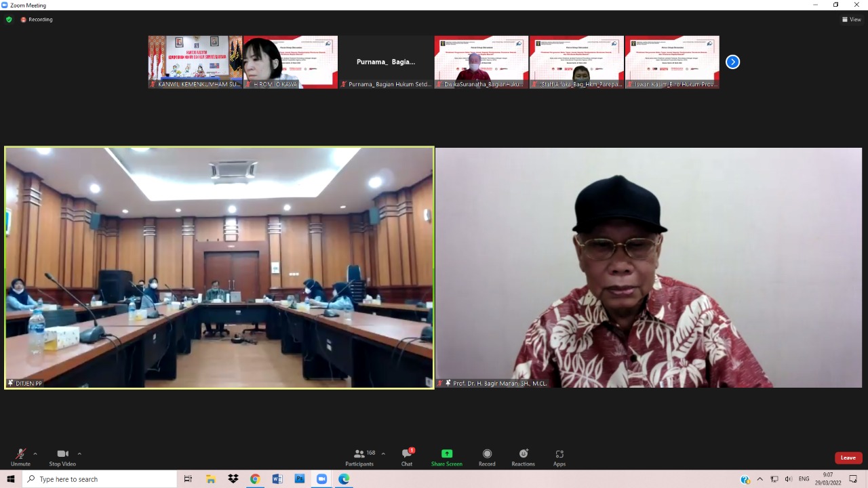Open the View layout menu
The height and width of the screenshot is (488, 868).
tap(851, 20)
